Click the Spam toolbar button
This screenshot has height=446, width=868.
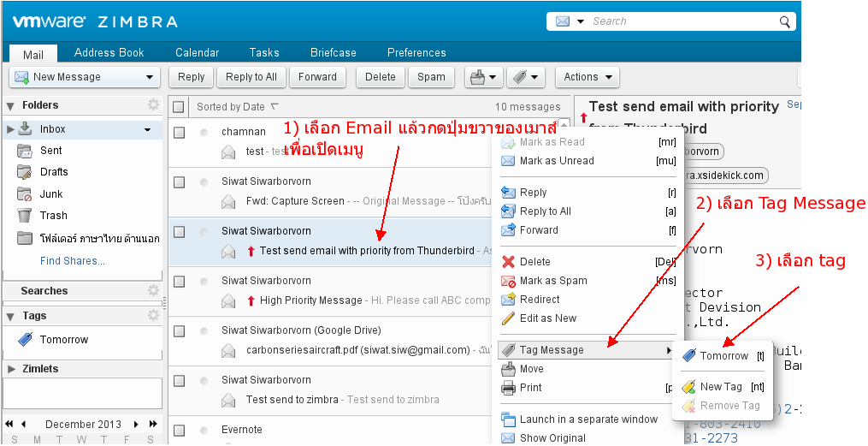431,77
